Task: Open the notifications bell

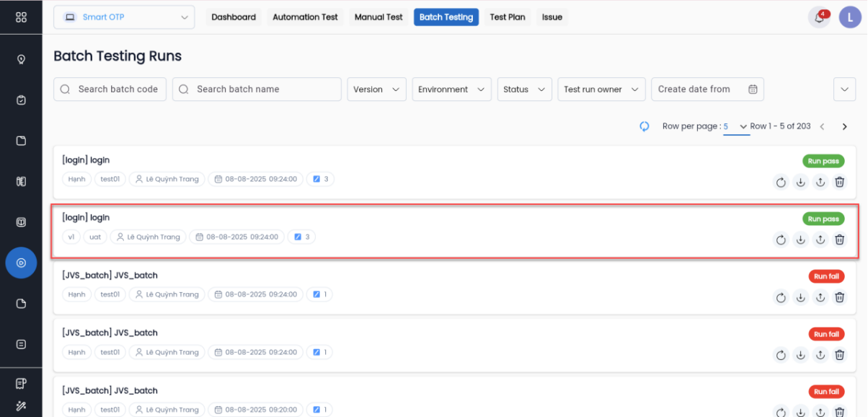Action: pyautogui.click(x=819, y=17)
